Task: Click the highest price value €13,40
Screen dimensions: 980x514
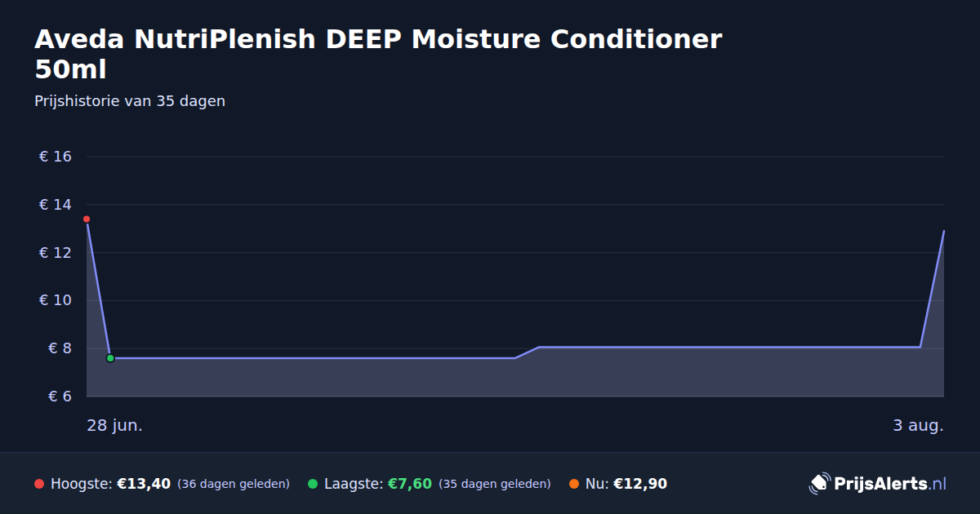Action: (144, 484)
